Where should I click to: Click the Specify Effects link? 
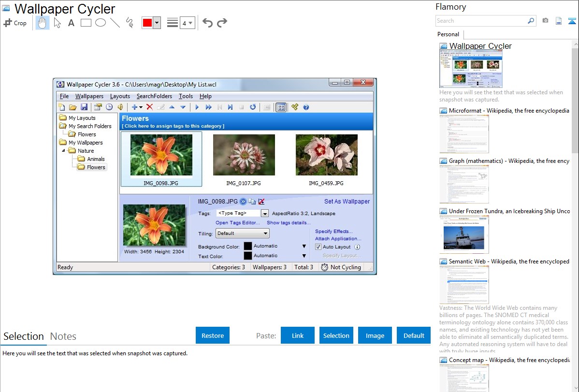pyautogui.click(x=333, y=231)
